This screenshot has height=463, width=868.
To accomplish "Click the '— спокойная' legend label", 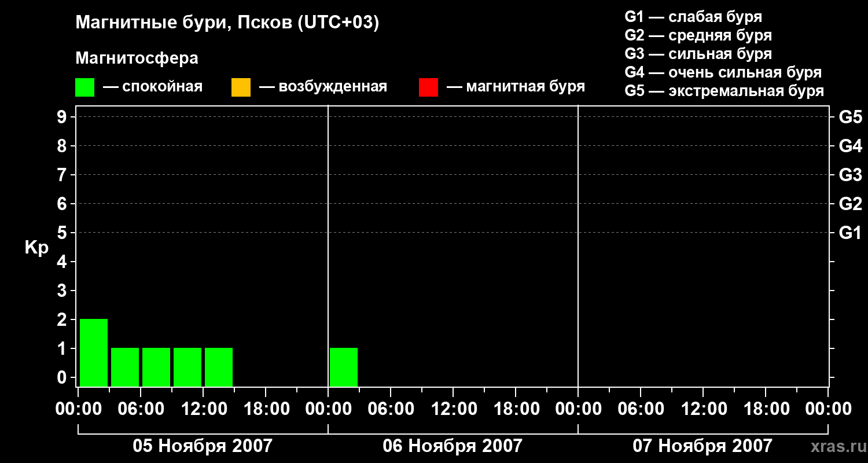I will [x=153, y=87].
